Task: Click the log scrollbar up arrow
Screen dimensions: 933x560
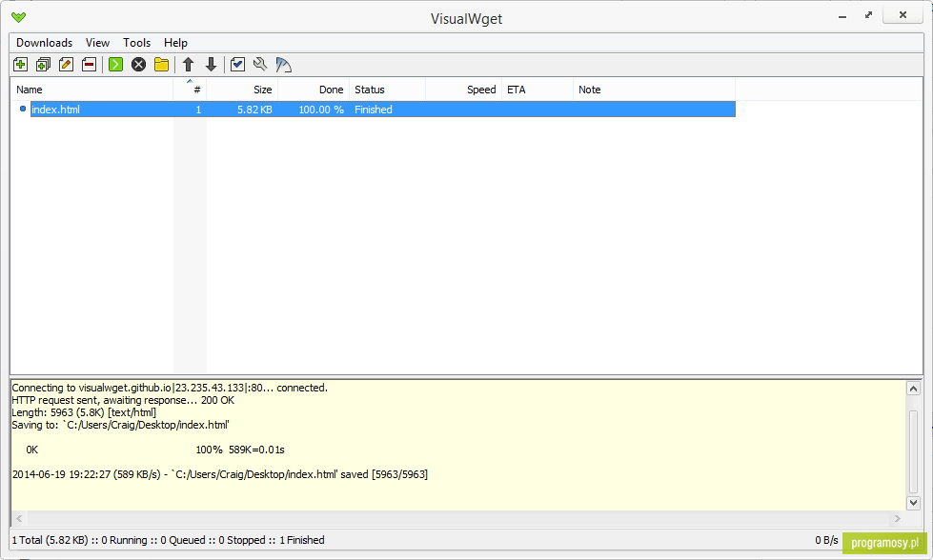Action: [913, 389]
